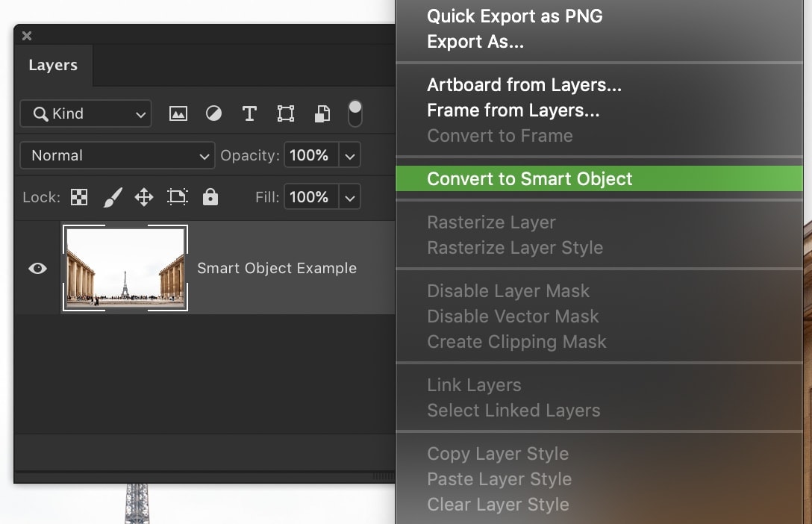The width and height of the screenshot is (812, 524).
Task: Open the Fill percentage slider
Action: tap(349, 196)
